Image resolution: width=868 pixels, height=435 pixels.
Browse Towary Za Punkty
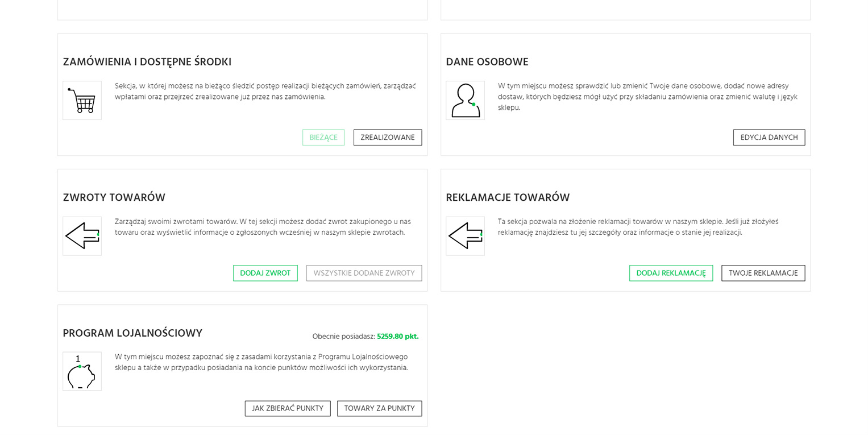tap(379, 408)
